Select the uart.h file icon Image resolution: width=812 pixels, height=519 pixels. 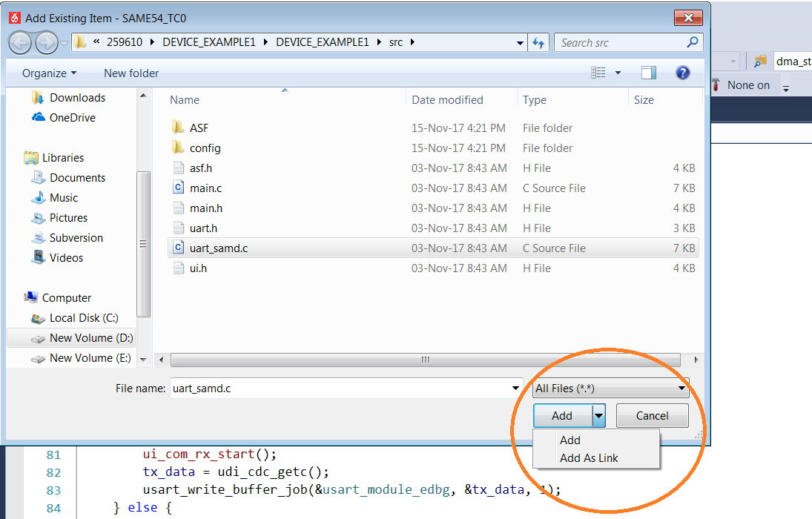(178, 228)
